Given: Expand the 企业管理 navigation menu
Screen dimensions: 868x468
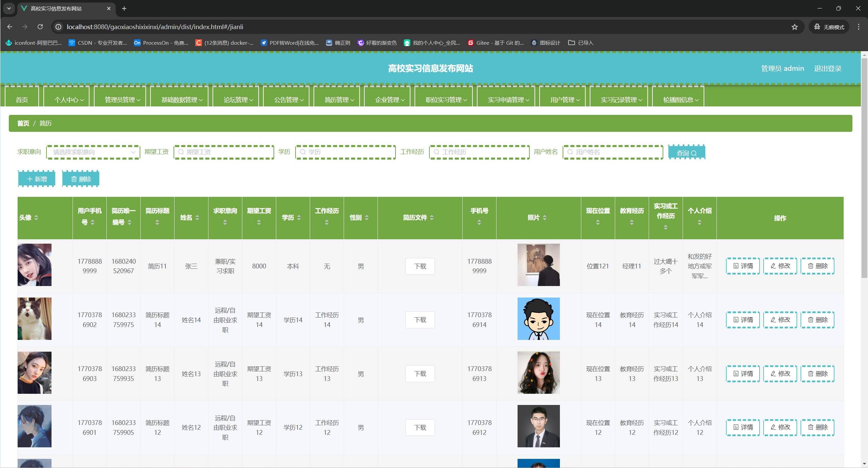Looking at the screenshot, I should [390, 100].
